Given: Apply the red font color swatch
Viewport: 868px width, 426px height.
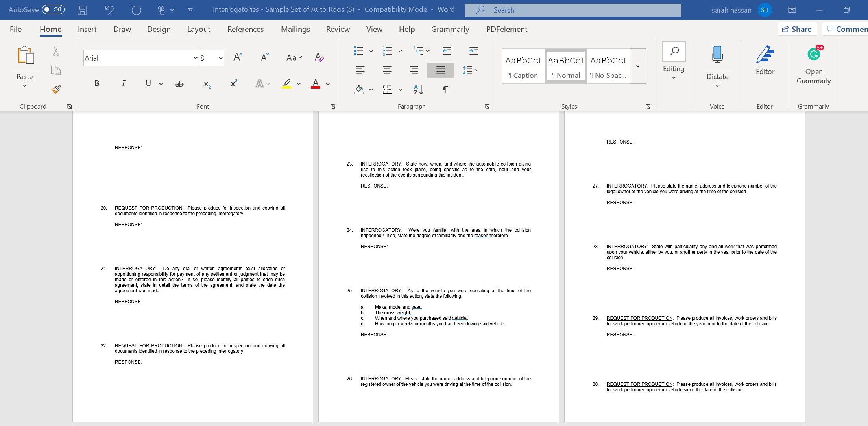Looking at the screenshot, I should coord(315,84).
